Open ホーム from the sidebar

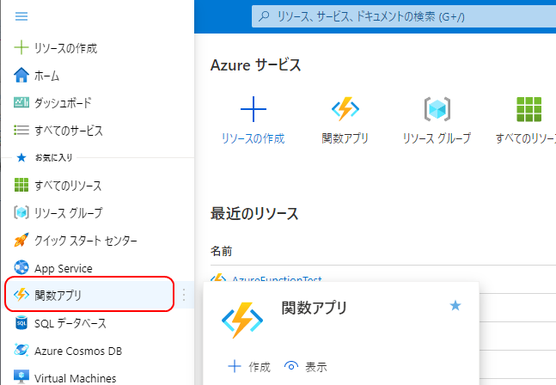click(37, 76)
